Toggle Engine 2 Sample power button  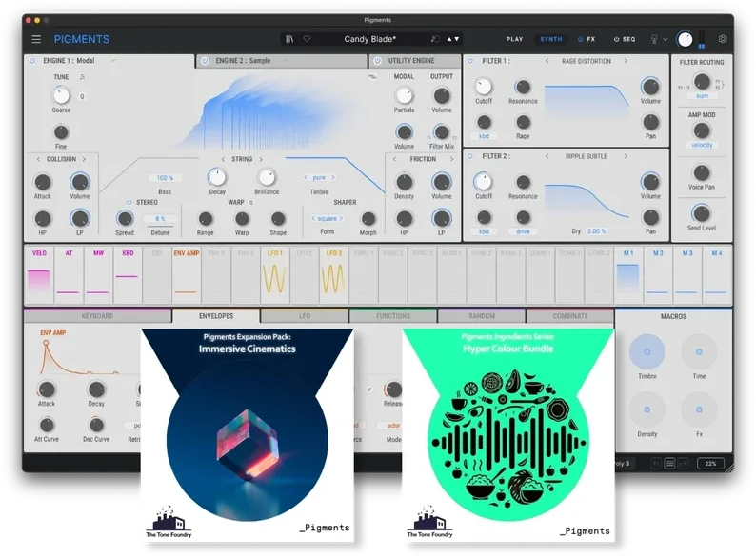point(205,61)
